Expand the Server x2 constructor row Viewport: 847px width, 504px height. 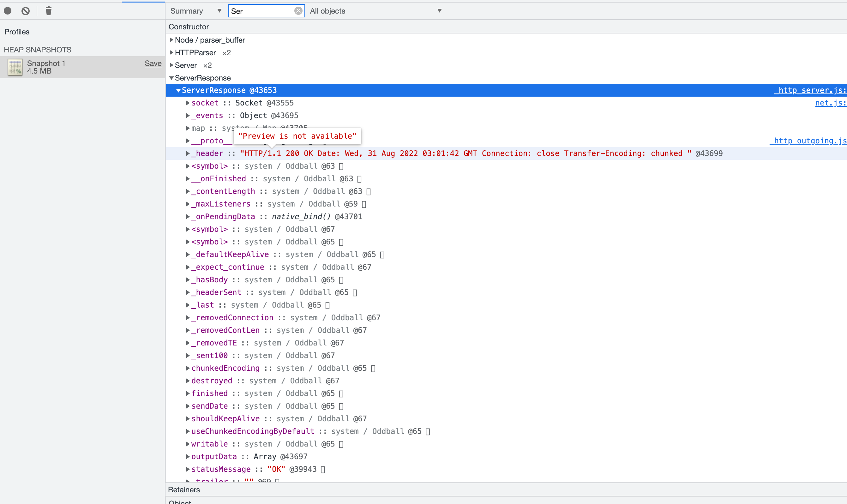(171, 65)
